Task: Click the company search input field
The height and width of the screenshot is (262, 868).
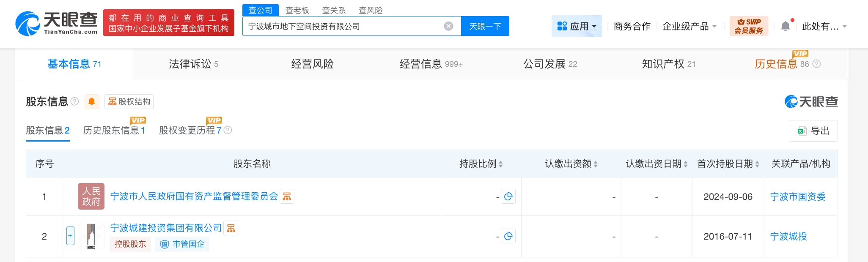Action: pos(343,26)
